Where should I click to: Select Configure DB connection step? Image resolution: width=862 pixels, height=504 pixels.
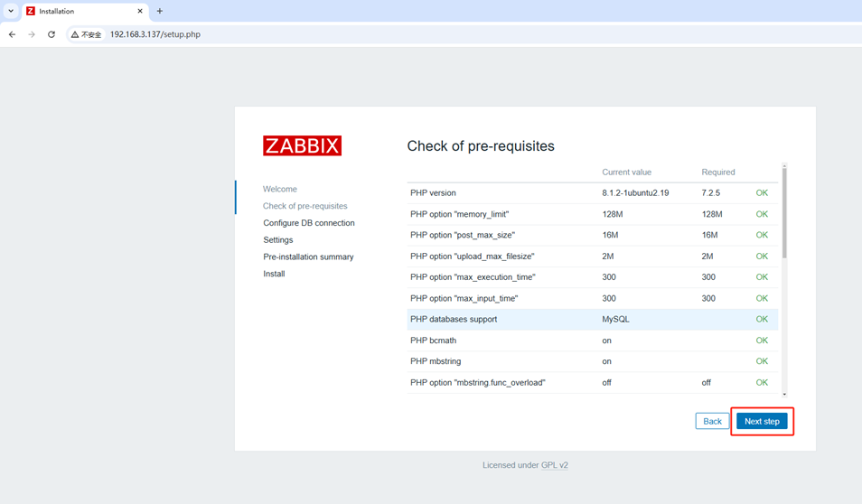309,222
